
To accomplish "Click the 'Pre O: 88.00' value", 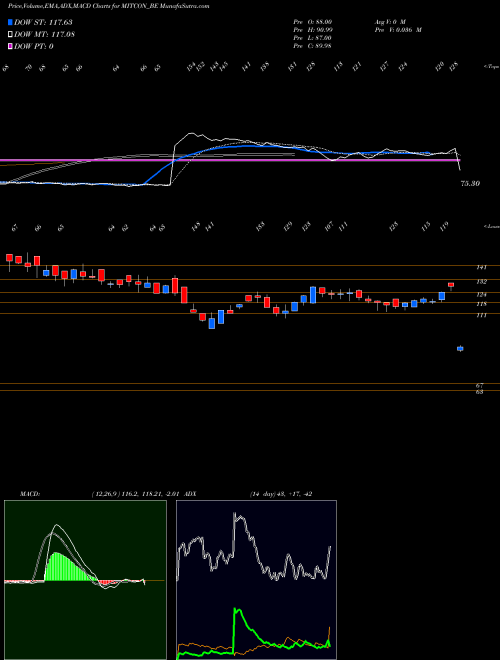I will click(313, 21).
